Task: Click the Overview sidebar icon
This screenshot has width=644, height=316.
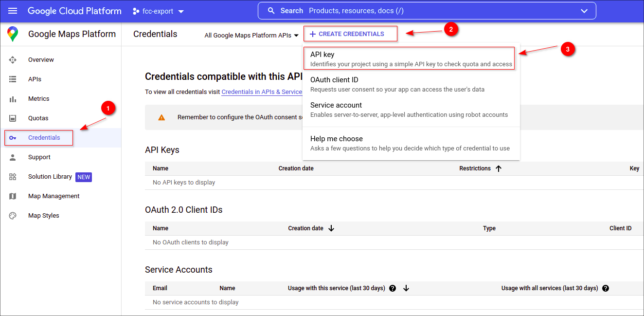Action: 13,60
